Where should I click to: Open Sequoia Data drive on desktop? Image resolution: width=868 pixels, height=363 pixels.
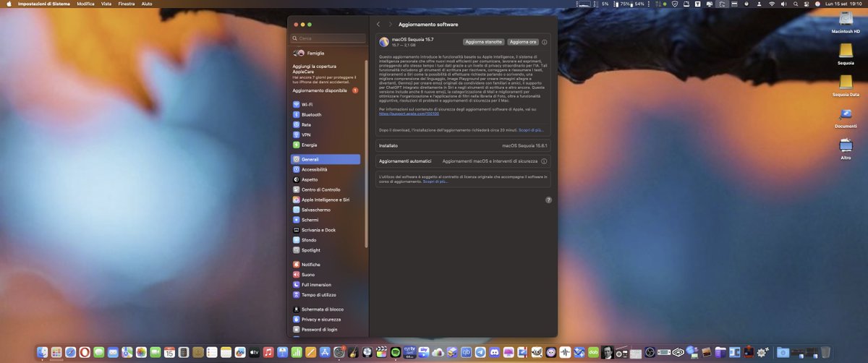coord(846,85)
